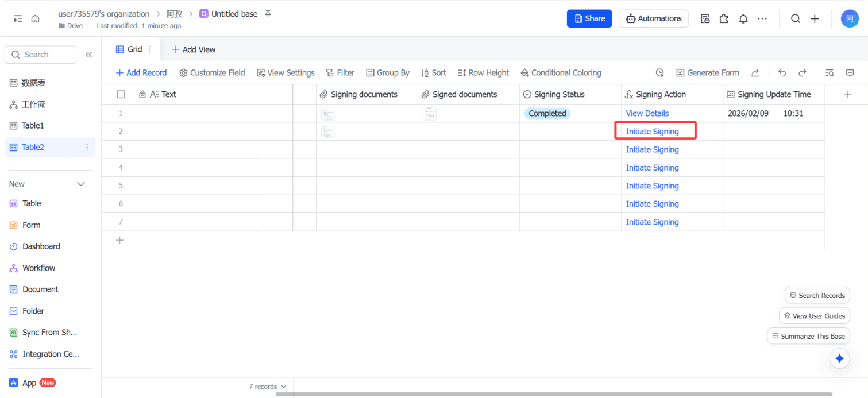Open Conditional Coloring settings
The width and height of the screenshot is (868, 398).
coord(561,73)
